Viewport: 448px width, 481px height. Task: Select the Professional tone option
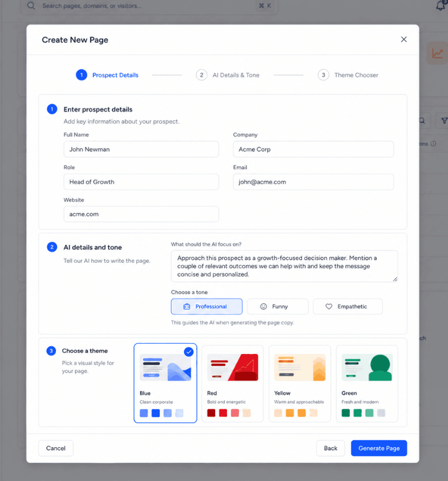pyautogui.click(x=206, y=306)
